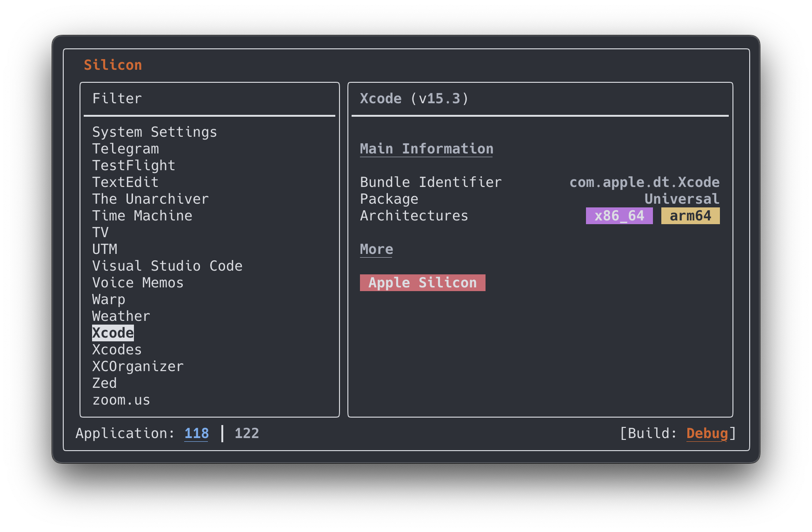Select Voice Memos in the list
Image resolution: width=812 pixels, height=532 pixels.
[138, 283]
